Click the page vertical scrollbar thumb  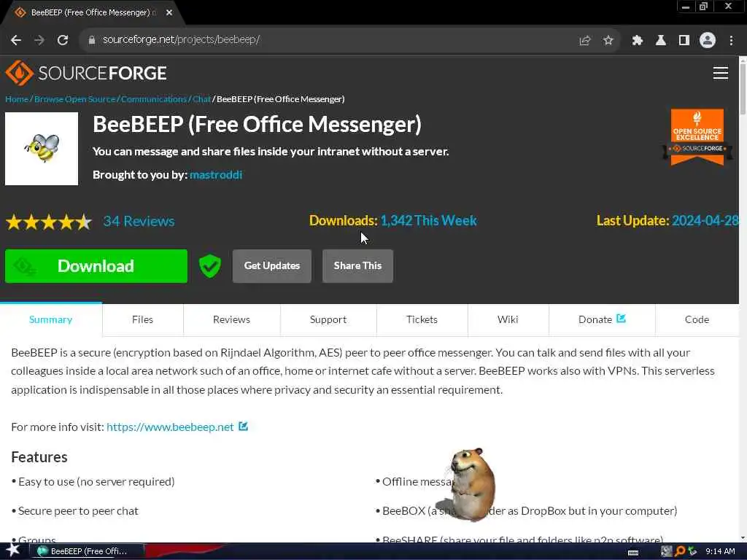[x=743, y=87]
